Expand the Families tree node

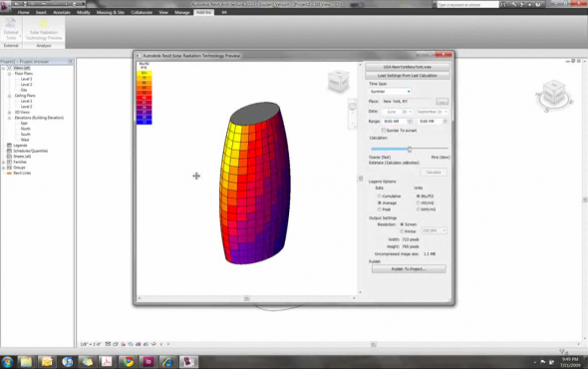[x=3, y=162]
